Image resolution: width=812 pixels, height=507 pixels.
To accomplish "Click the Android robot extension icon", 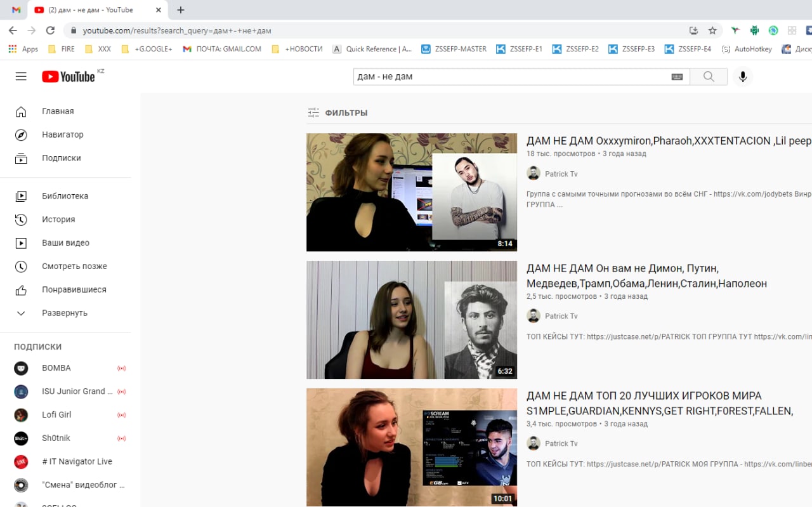I will pyautogui.click(x=754, y=30).
